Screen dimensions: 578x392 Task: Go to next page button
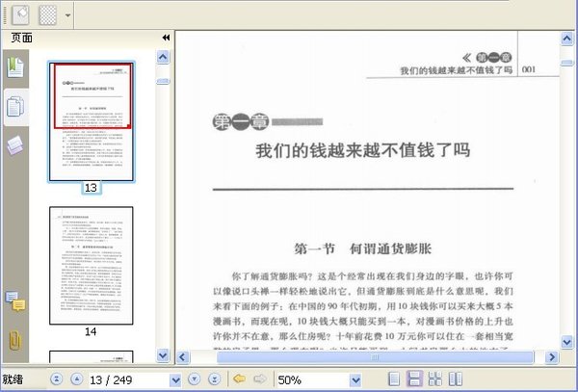[x=195, y=379]
